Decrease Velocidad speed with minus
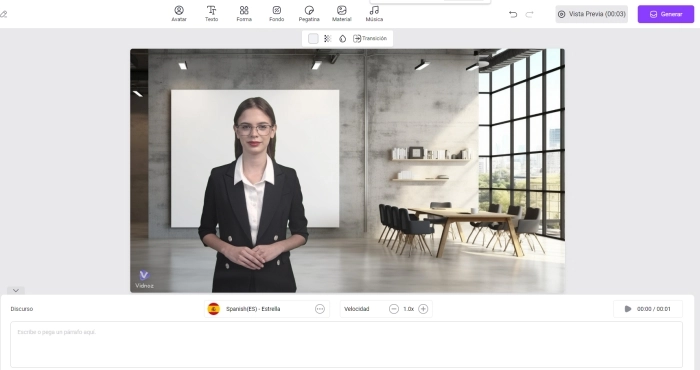Image resolution: width=700 pixels, height=370 pixels. point(394,309)
